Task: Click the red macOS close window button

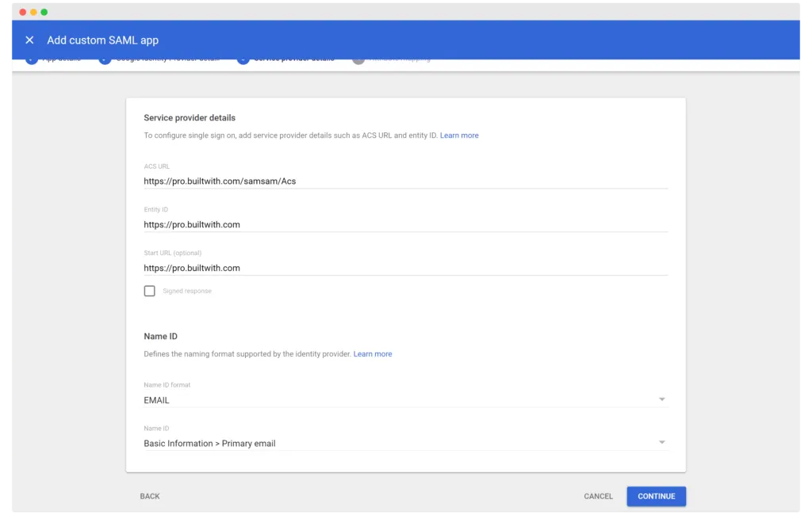Action: pyautogui.click(x=23, y=12)
